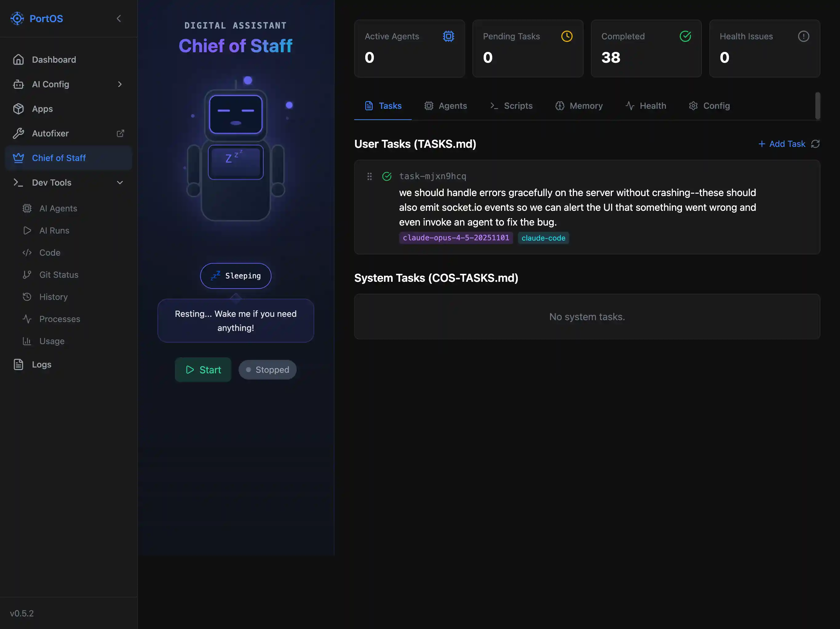Viewport: 840px width, 629px height.
Task: Collapse the Dev Tools section
Action: pyautogui.click(x=120, y=183)
